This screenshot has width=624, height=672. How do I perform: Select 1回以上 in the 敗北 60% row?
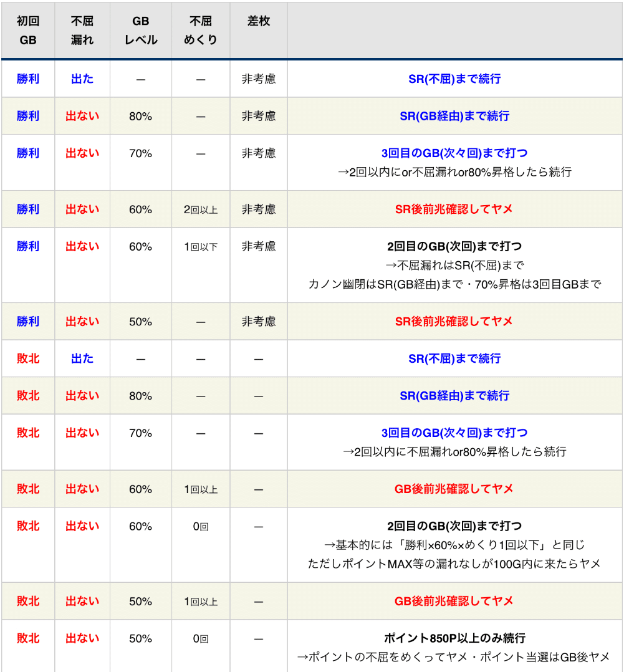point(201,489)
